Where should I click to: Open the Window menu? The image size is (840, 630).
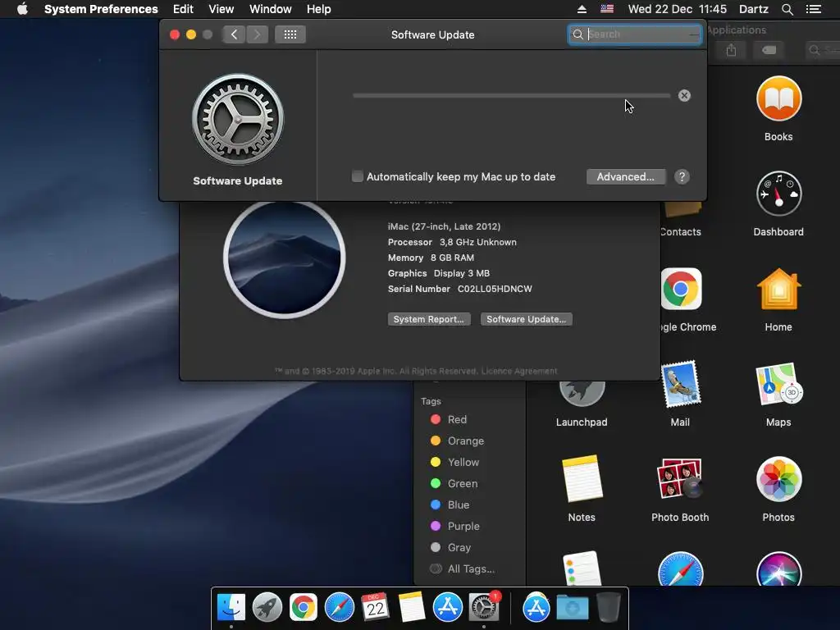(271, 9)
